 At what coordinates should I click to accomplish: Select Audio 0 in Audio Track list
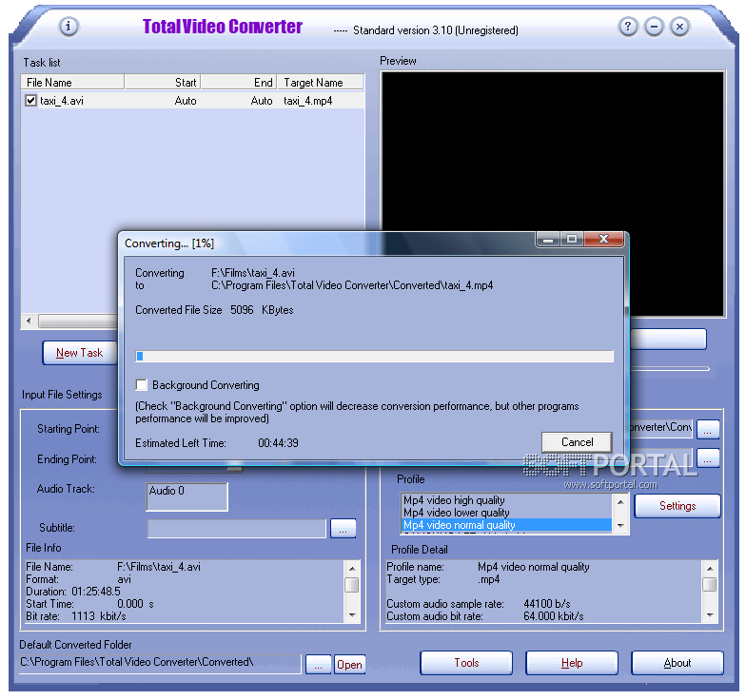[167, 491]
